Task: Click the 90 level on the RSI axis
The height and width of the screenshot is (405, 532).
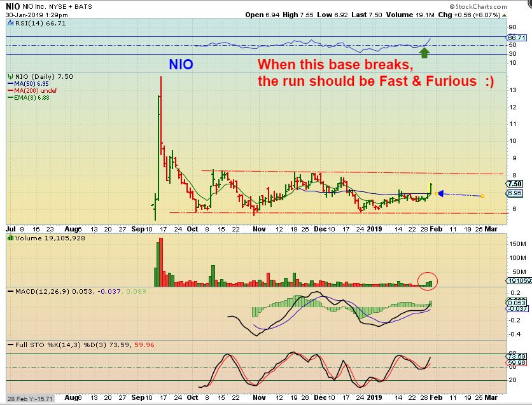Action: pyautogui.click(x=513, y=27)
